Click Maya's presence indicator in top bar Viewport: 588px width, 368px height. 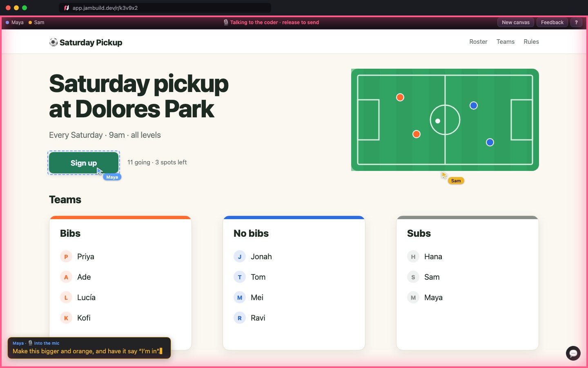[15, 22]
